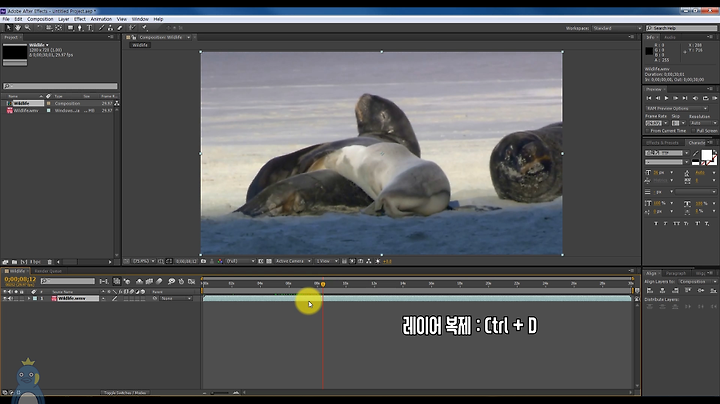Select the Zoom magnifier tool
This screenshot has width=720, height=404.
[x=28, y=28]
